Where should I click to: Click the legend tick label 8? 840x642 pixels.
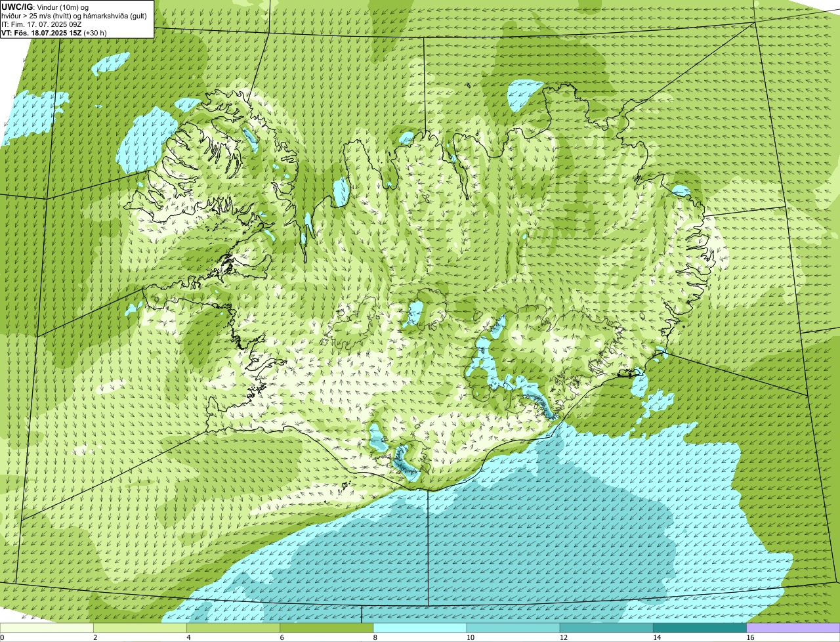[375, 637]
